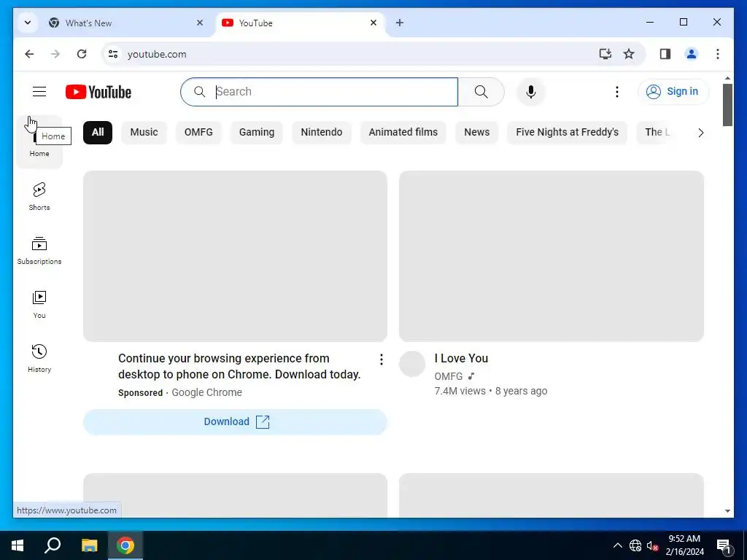Open the You section in sidebar
Image resolution: width=747 pixels, height=560 pixels.
click(39, 304)
